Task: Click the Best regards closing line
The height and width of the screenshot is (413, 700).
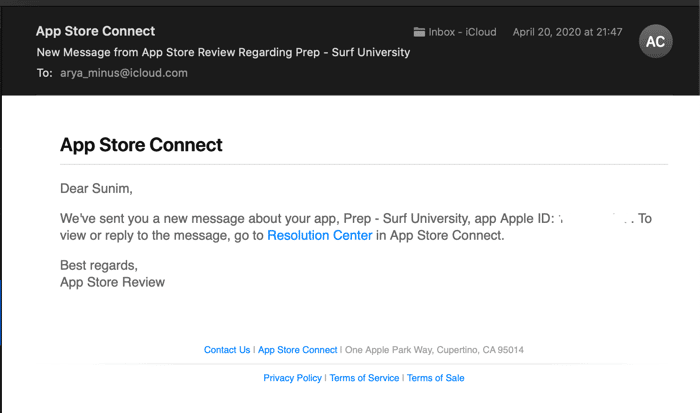Action: [99, 265]
